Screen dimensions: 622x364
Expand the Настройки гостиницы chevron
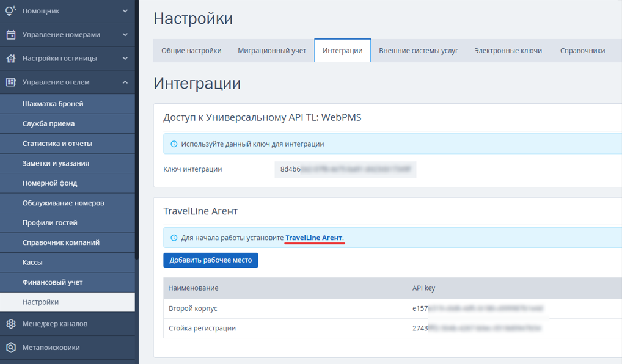(125, 58)
